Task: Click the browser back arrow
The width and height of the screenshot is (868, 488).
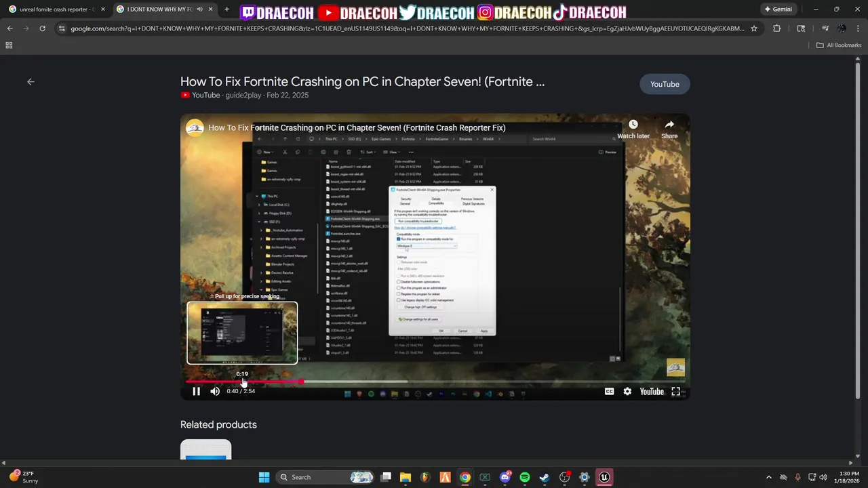Action: click(x=10, y=28)
